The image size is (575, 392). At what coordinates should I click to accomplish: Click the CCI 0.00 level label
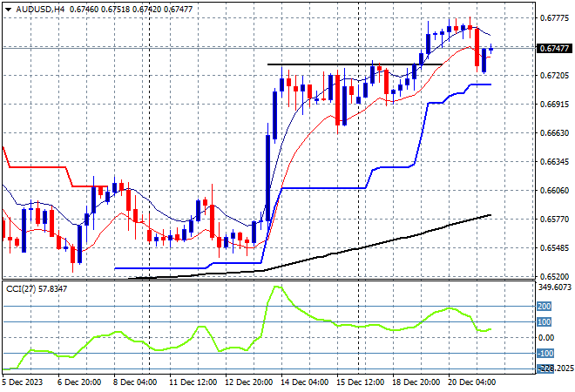point(545,338)
